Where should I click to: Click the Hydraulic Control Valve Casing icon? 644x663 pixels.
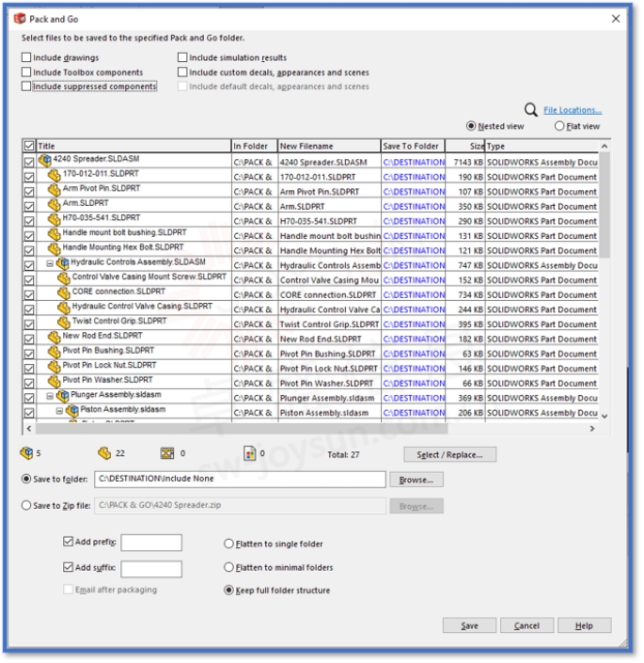(x=64, y=308)
